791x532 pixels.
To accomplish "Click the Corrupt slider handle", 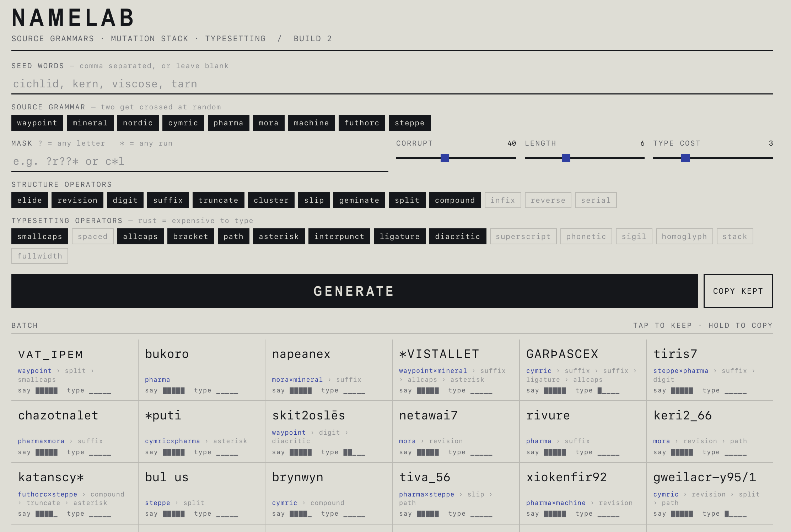I will coord(445,158).
